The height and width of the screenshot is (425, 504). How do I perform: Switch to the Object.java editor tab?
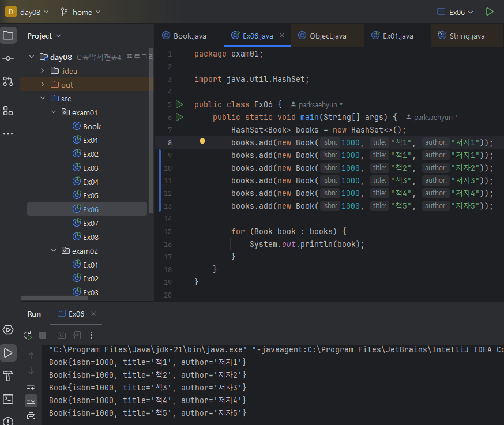click(x=327, y=36)
